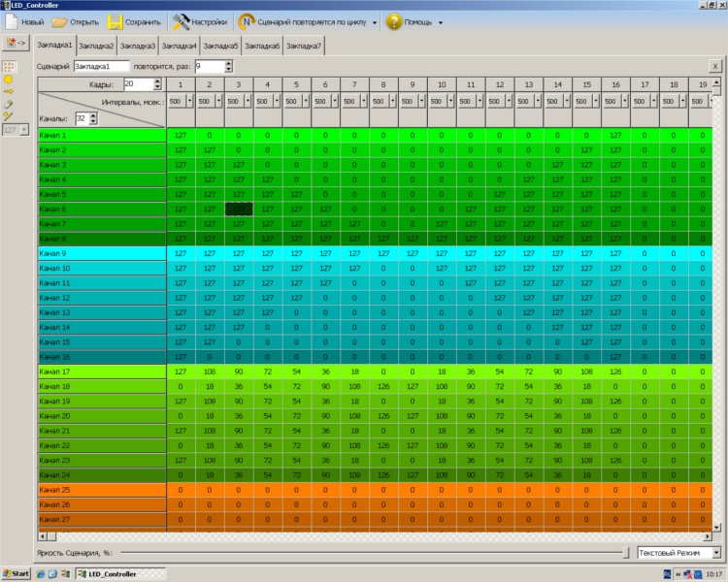
Task: Click the horizontal scrollbar left arrow
Action: (43, 536)
